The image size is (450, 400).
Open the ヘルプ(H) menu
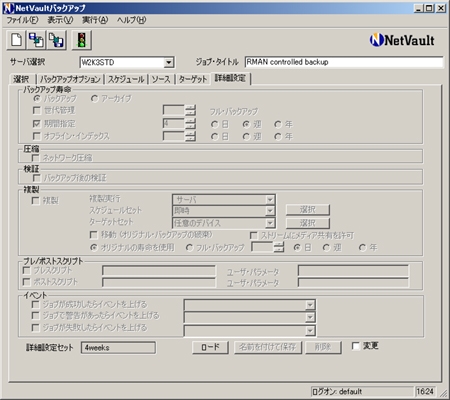[x=131, y=20]
